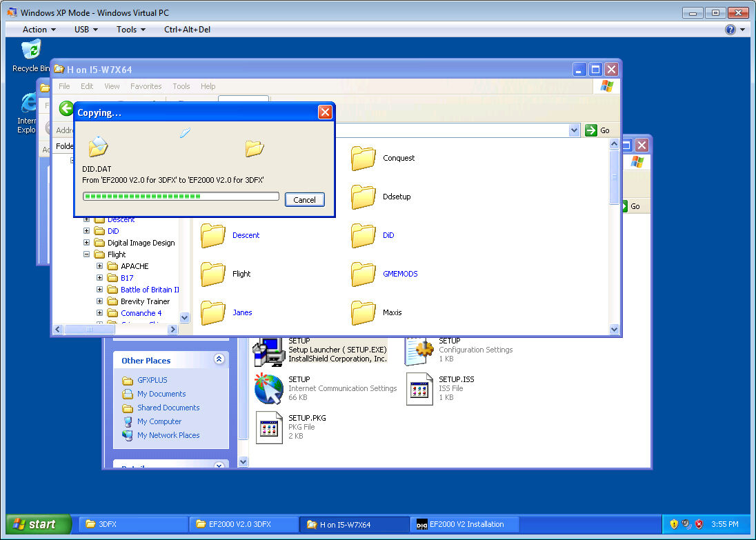Click the red shield tray icon

pos(699,524)
